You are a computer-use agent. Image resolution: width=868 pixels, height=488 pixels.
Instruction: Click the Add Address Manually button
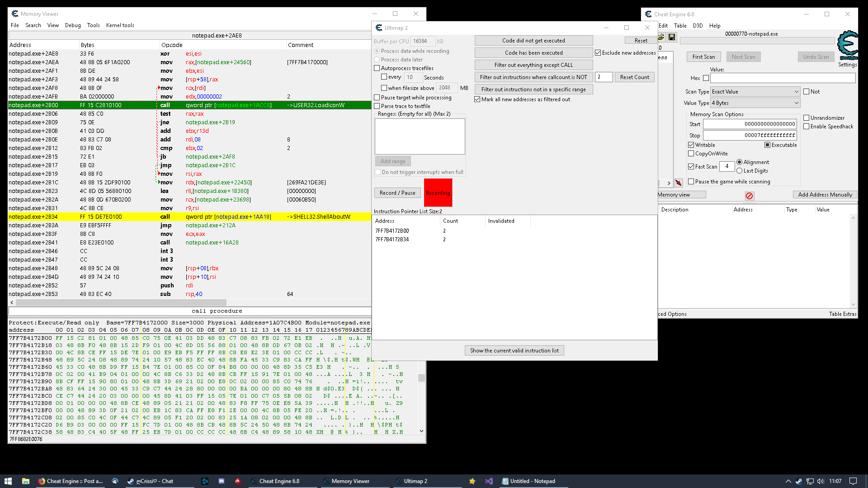click(825, 195)
